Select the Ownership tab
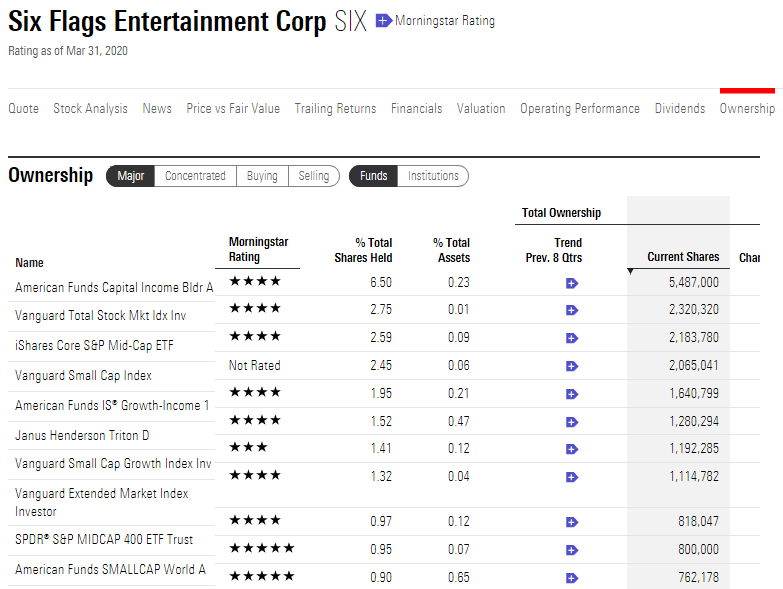 tap(747, 108)
